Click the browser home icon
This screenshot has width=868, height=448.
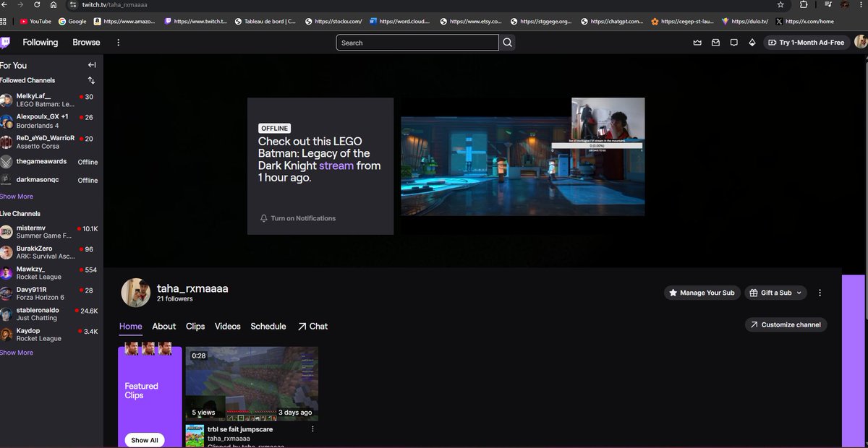click(54, 4)
